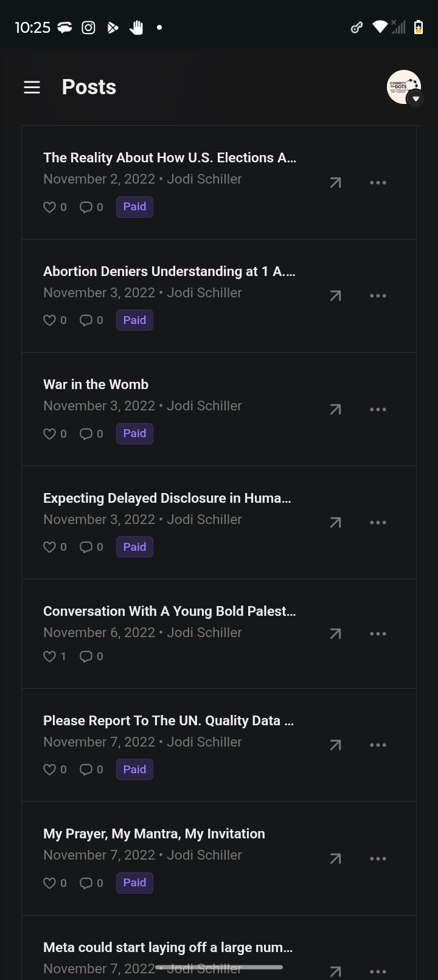Open comments on My Prayer, My Mantra post

click(86, 883)
